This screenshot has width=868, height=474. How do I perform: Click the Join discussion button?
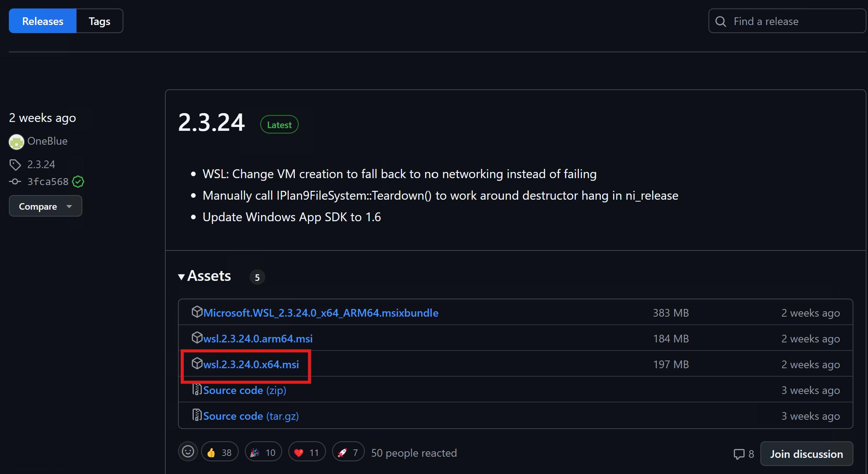click(806, 454)
